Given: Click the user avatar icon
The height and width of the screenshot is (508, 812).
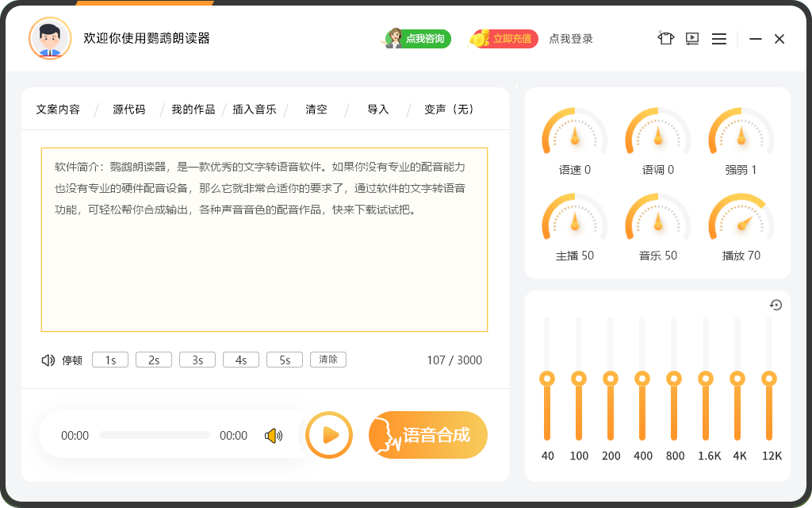Looking at the screenshot, I should point(49,38).
